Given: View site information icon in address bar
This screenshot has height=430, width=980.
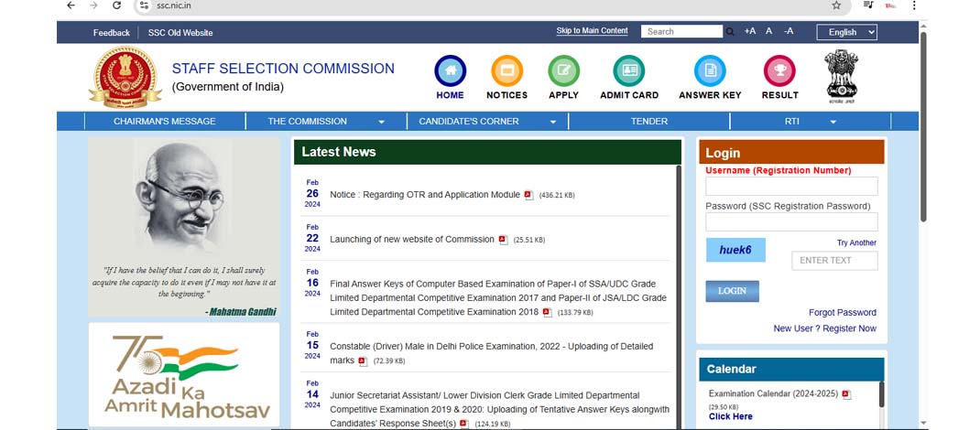Looking at the screenshot, I should point(145,5).
